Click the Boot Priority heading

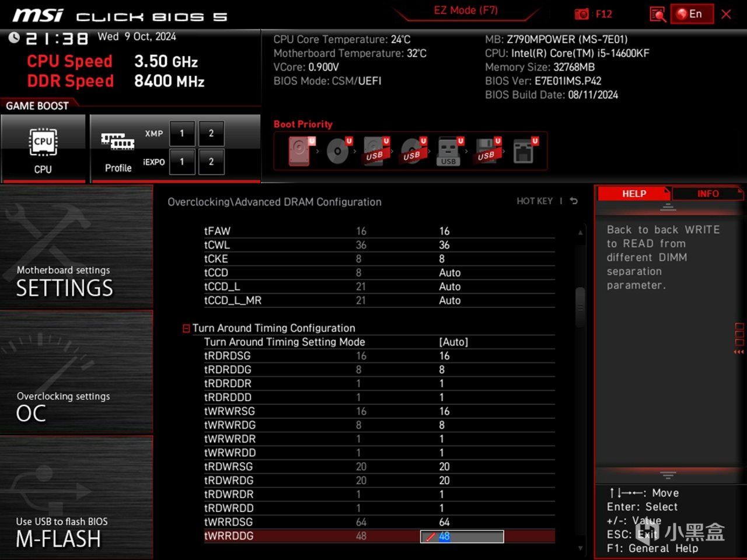(x=303, y=124)
